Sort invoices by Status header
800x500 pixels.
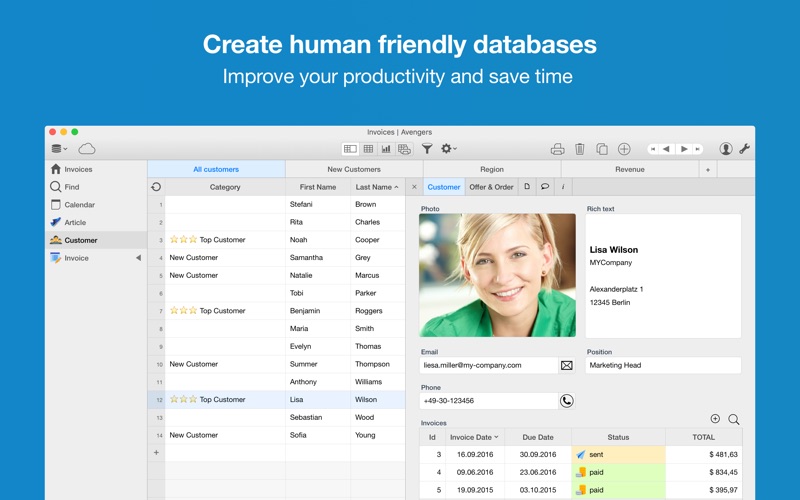tap(618, 437)
